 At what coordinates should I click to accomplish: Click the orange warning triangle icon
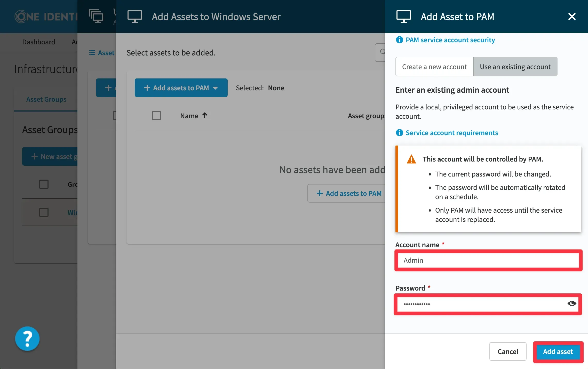pyautogui.click(x=411, y=159)
